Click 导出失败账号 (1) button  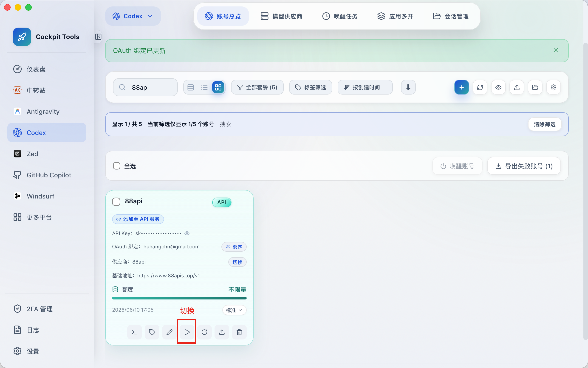click(x=524, y=166)
